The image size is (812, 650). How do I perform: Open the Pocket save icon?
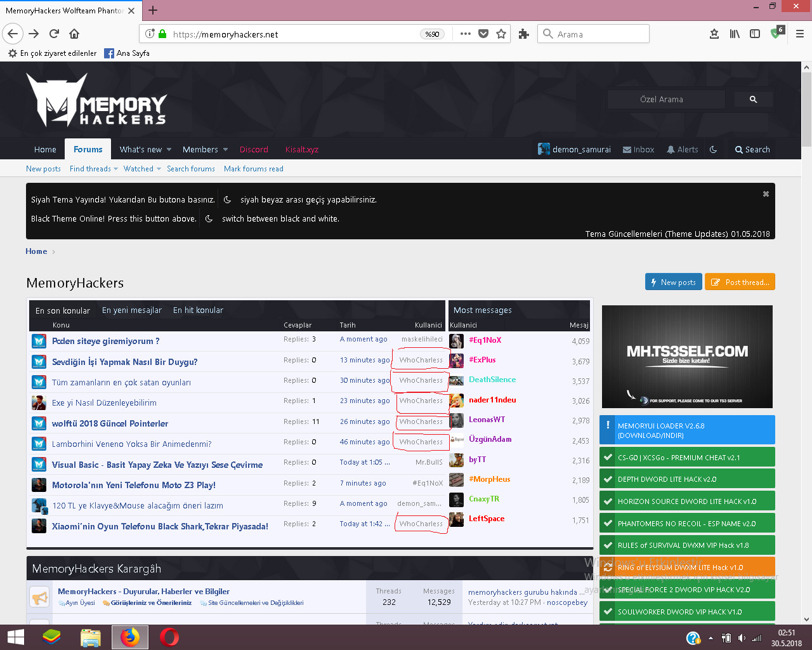483,34
